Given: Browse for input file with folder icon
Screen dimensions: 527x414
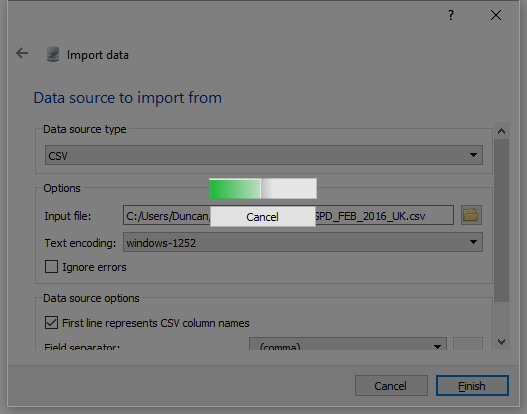Looking at the screenshot, I should coord(471,215).
